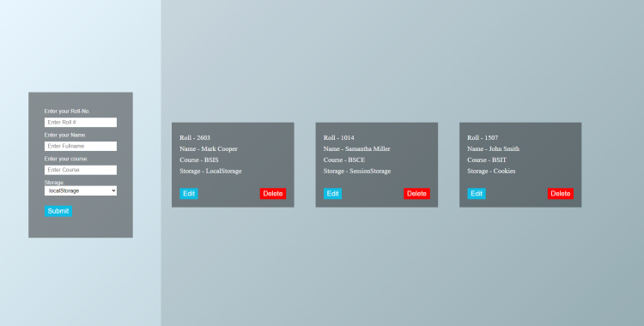Edit Samantha Miller's record
The width and height of the screenshot is (644, 326).
tap(332, 193)
